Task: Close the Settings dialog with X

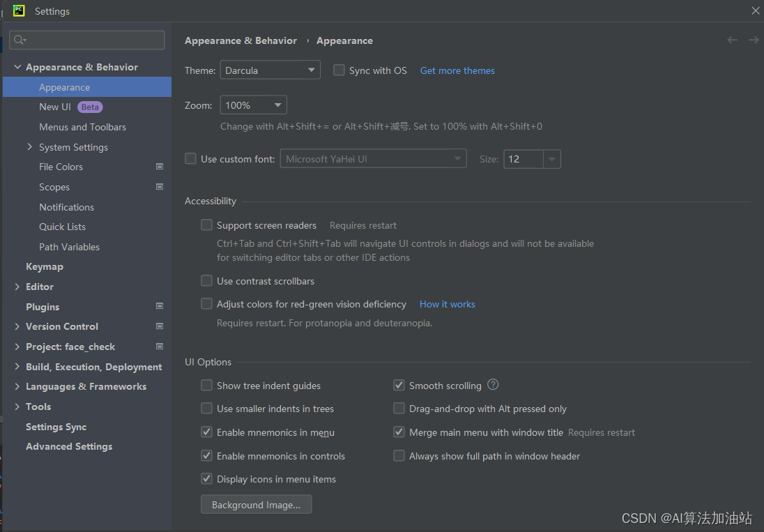Action: click(x=755, y=10)
